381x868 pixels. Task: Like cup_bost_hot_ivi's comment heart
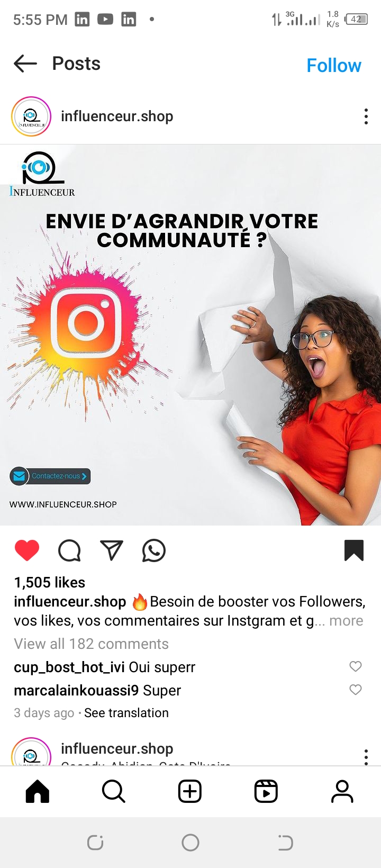point(356,666)
